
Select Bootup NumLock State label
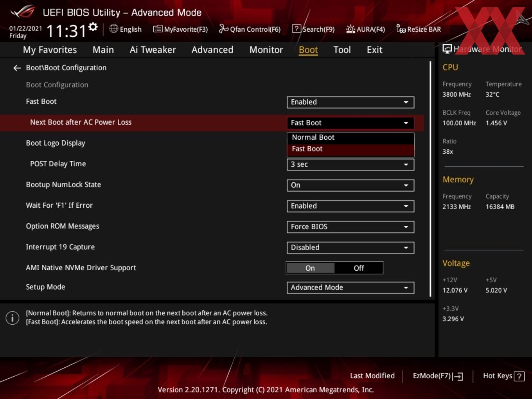click(x=63, y=185)
